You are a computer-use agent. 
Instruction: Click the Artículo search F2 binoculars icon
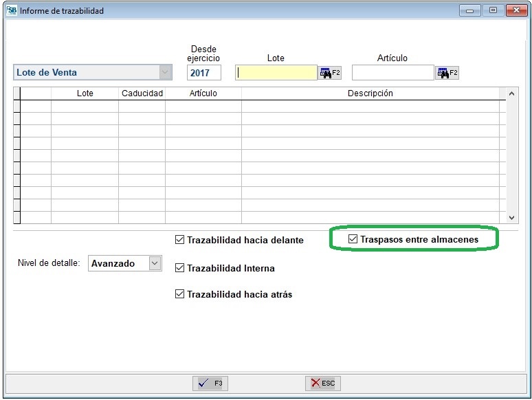446,73
